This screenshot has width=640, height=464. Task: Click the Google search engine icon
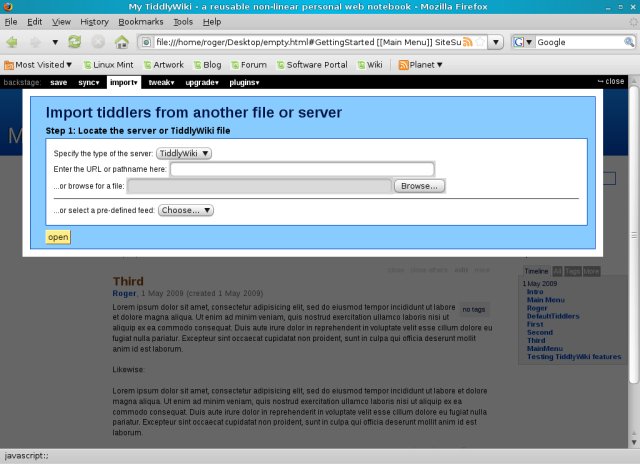521,42
